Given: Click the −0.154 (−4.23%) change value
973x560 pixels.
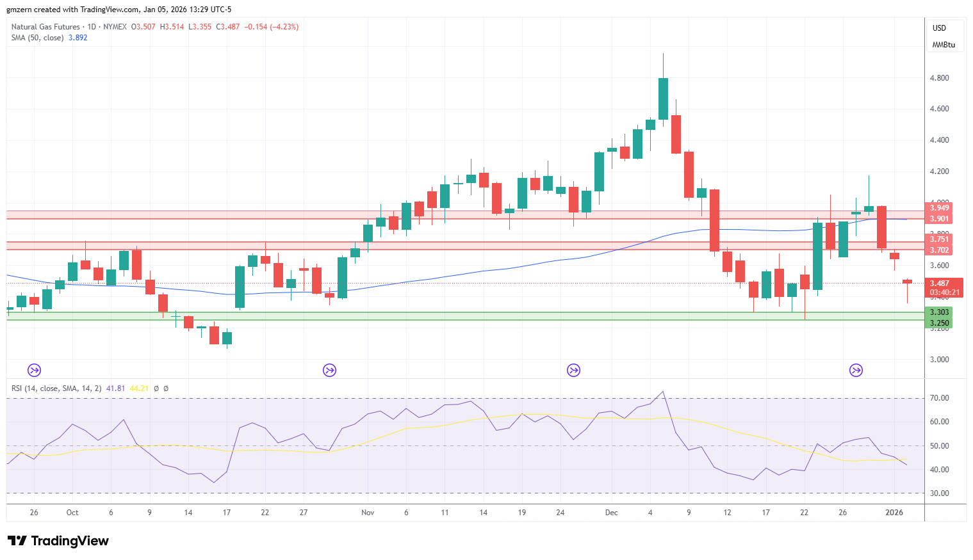Looking at the screenshot, I should pyautogui.click(x=272, y=27).
